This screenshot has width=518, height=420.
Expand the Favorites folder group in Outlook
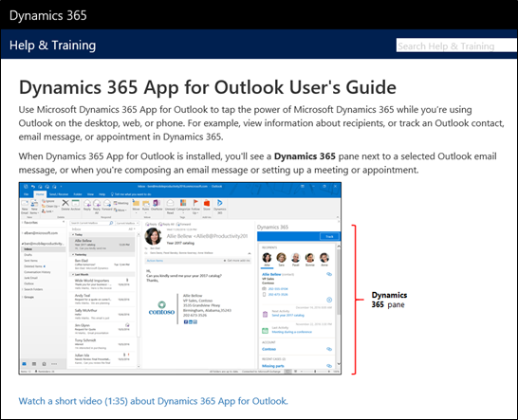click(23, 223)
